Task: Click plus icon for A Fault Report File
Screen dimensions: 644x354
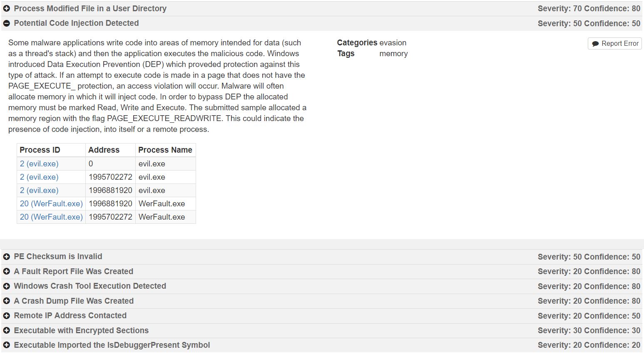Action: point(7,272)
